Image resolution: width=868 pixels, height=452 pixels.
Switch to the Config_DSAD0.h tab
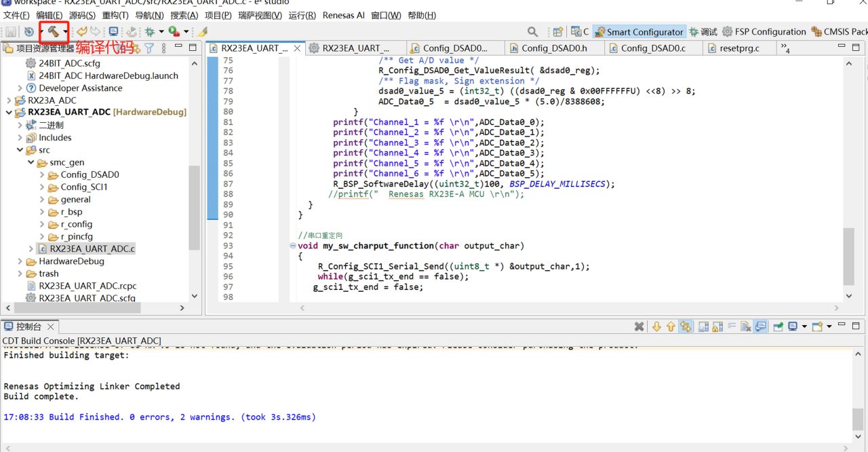point(553,48)
